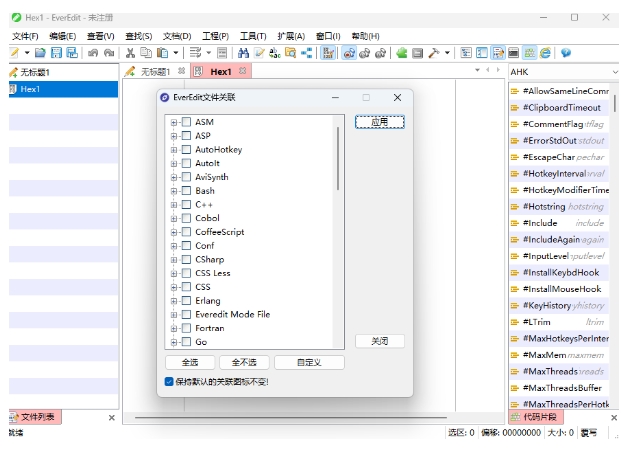Click the copy icon in toolbar
Screen dimensions: 621x450
146,53
